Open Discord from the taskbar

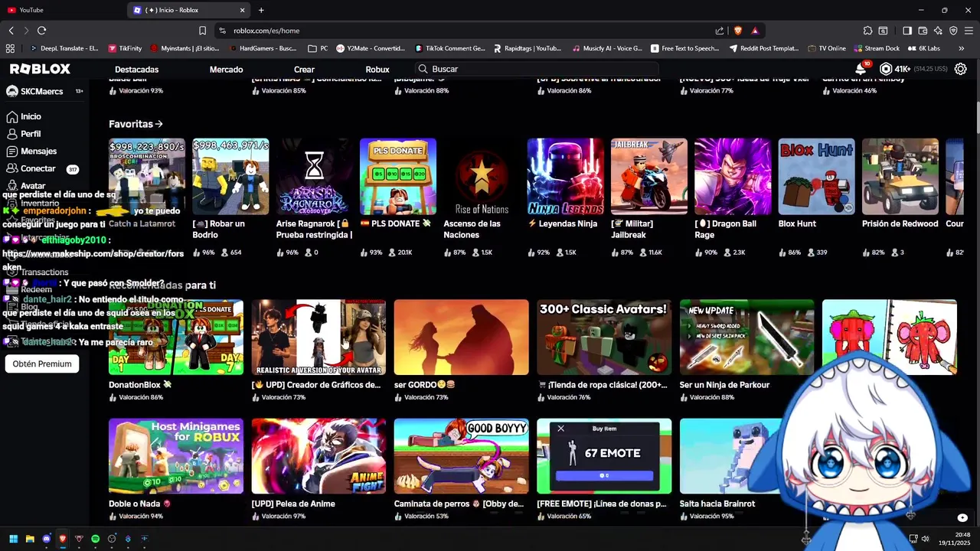[x=47, y=539]
